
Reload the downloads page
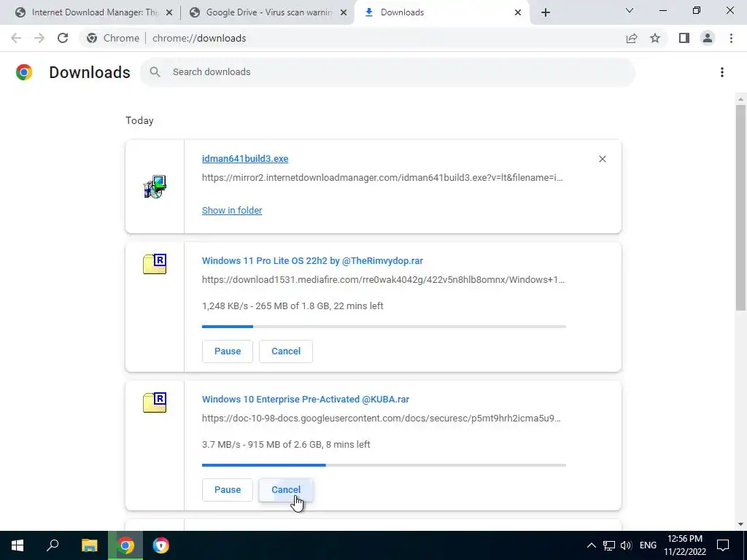(x=63, y=38)
